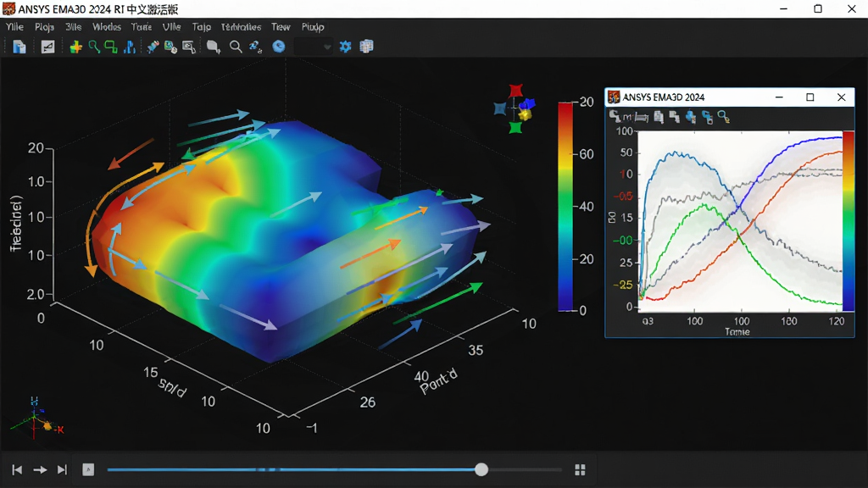This screenshot has height=488, width=868.
Task: Click the blue lock icon in plot window
Action: (707, 117)
